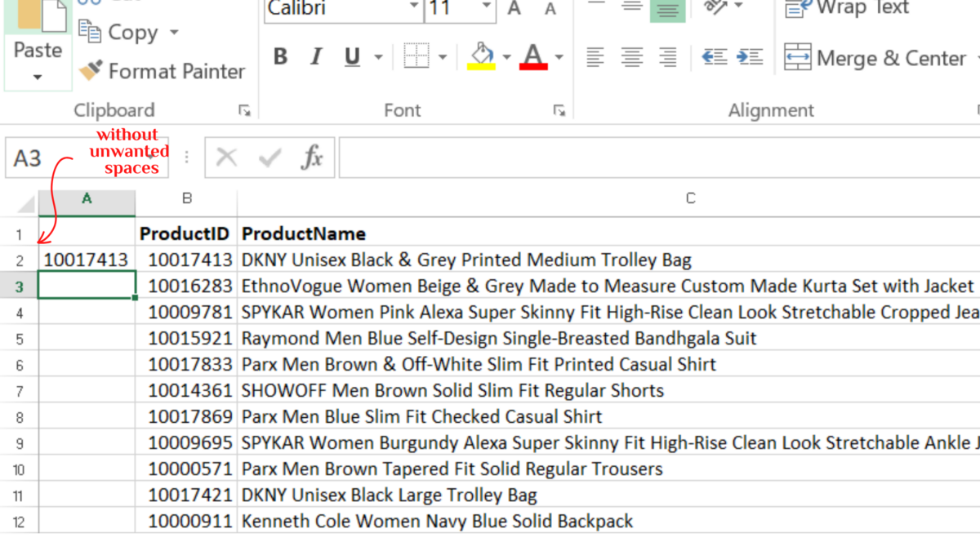Click ProductID cell 10015921

coord(187,339)
